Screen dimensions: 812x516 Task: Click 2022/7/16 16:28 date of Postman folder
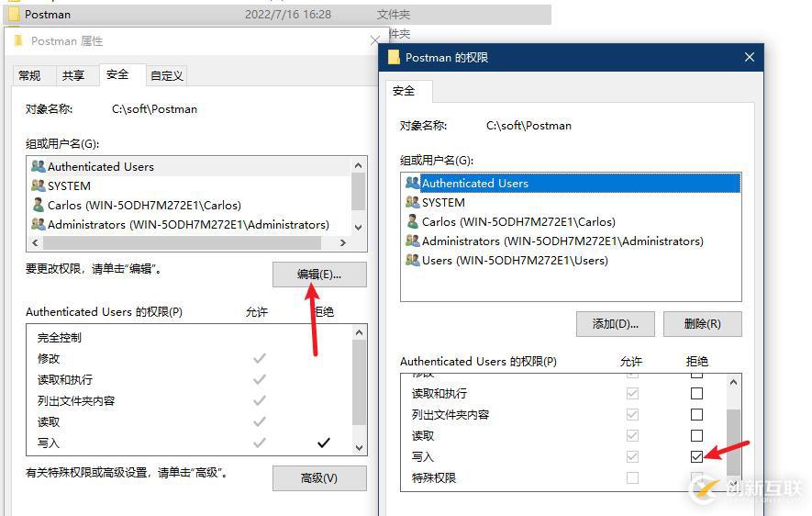click(x=288, y=15)
